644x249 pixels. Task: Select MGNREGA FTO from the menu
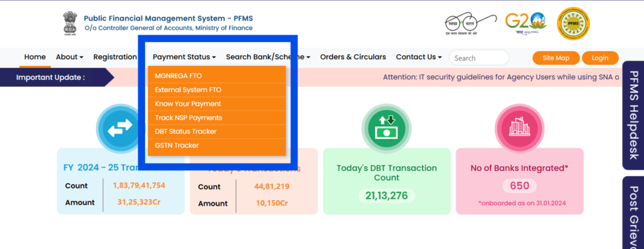pyautogui.click(x=217, y=76)
